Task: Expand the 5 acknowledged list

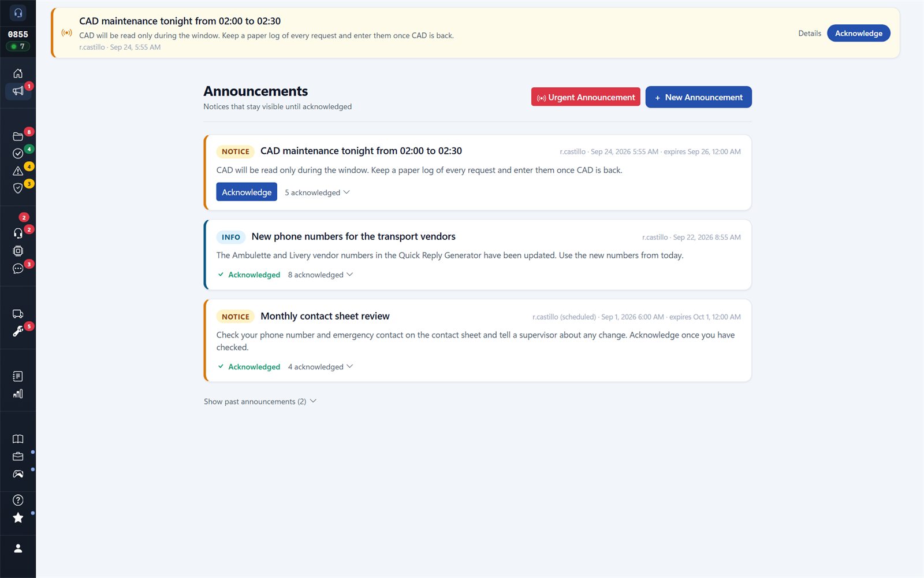Action: point(317,192)
